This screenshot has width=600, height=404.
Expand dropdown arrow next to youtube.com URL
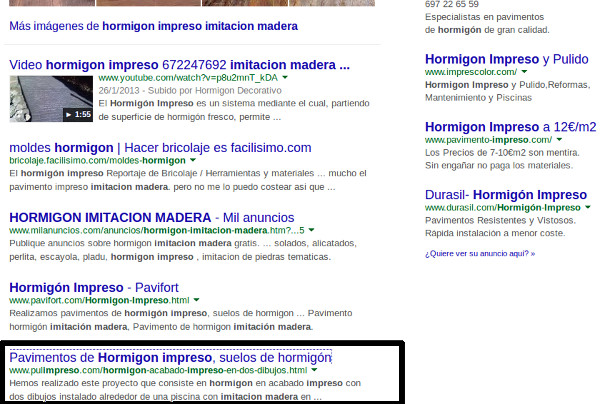tap(285, 78)
